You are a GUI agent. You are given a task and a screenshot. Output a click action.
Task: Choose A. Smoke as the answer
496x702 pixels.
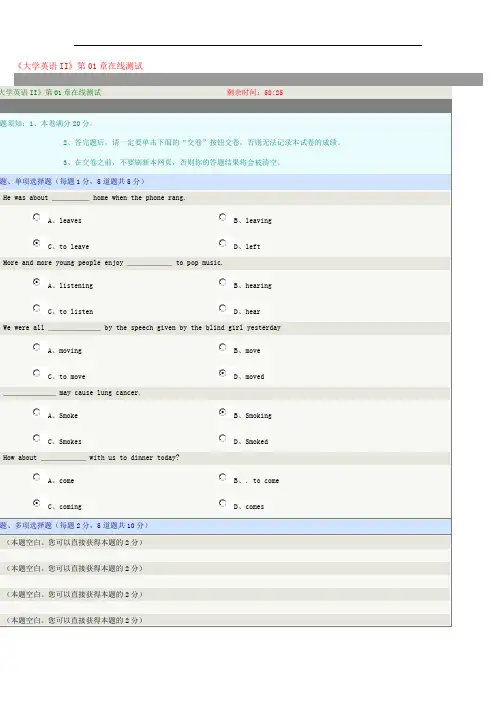pyautogui.click(x=37, y=412)
